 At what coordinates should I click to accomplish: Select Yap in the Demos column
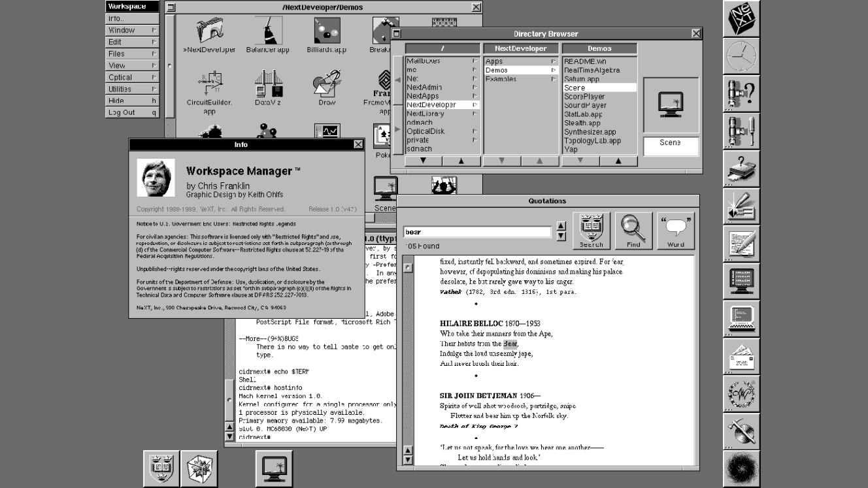point(599,150)
